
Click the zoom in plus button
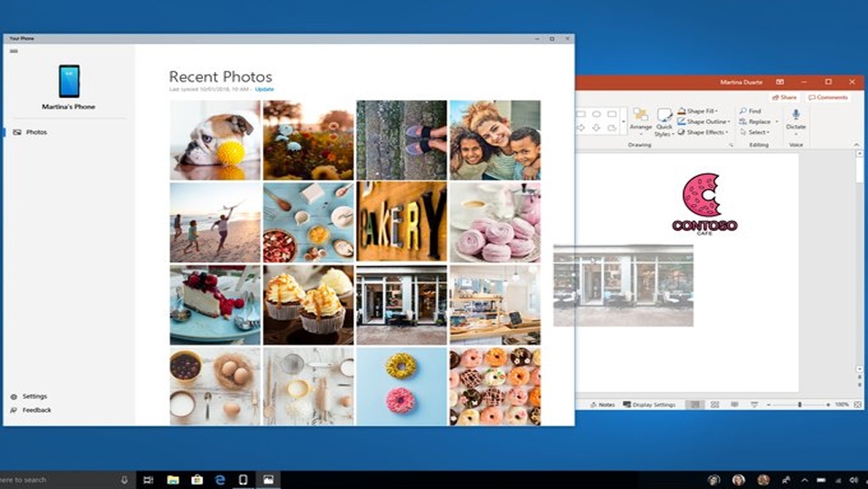(x=828, y=405)
